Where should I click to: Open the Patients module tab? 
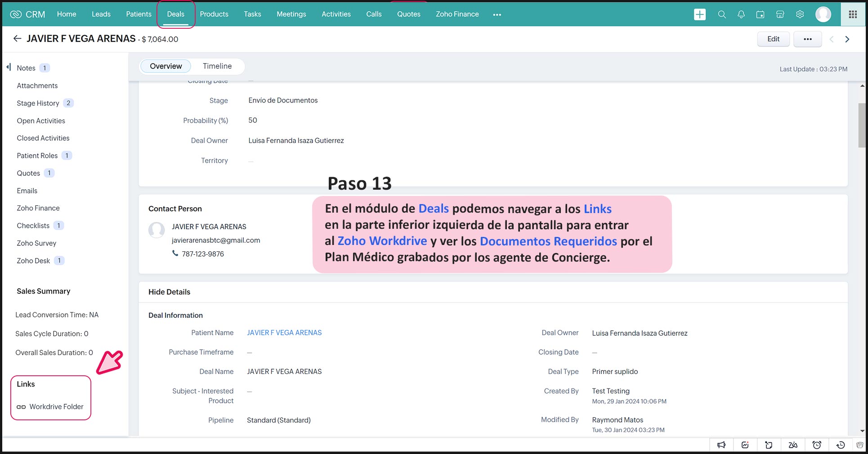pyautogui.click(x=139, y=14)
